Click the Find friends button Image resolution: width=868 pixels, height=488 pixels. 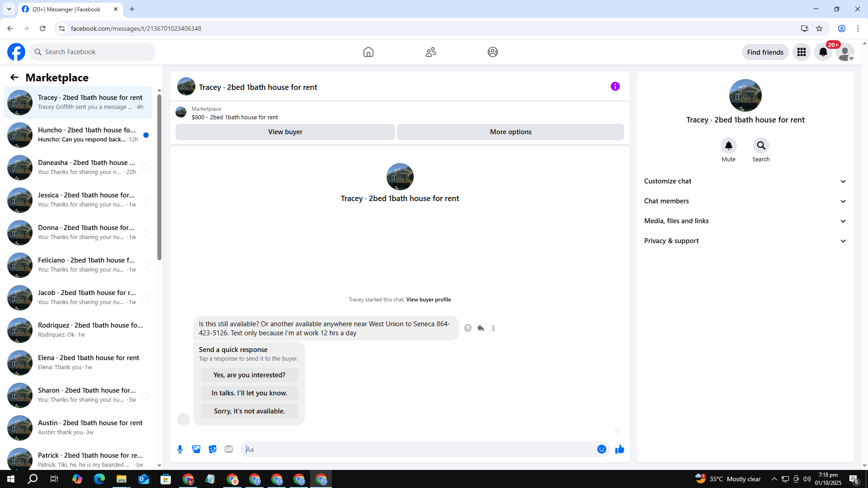click(765, 52)
